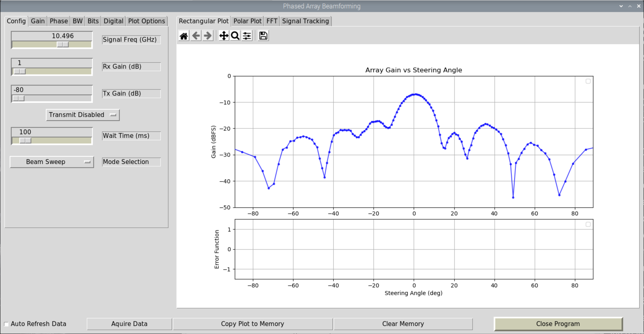Switch to the Polar Plot tab

(247, 21)
